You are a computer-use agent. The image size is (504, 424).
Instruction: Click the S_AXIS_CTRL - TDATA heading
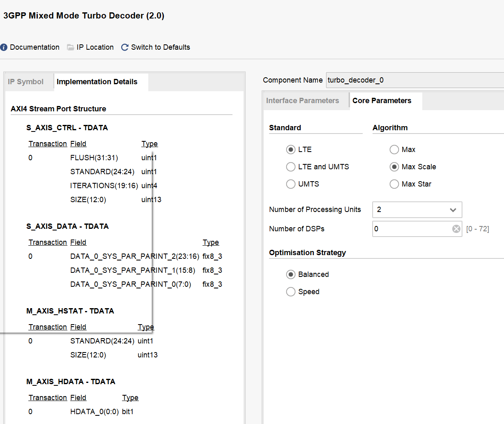(67, 128)
